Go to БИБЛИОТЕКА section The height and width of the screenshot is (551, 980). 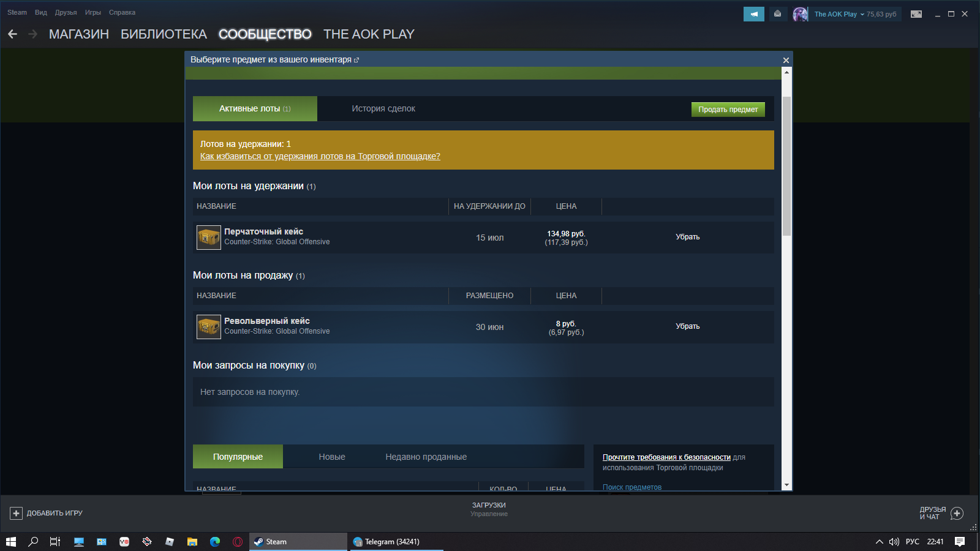[164, 34]
